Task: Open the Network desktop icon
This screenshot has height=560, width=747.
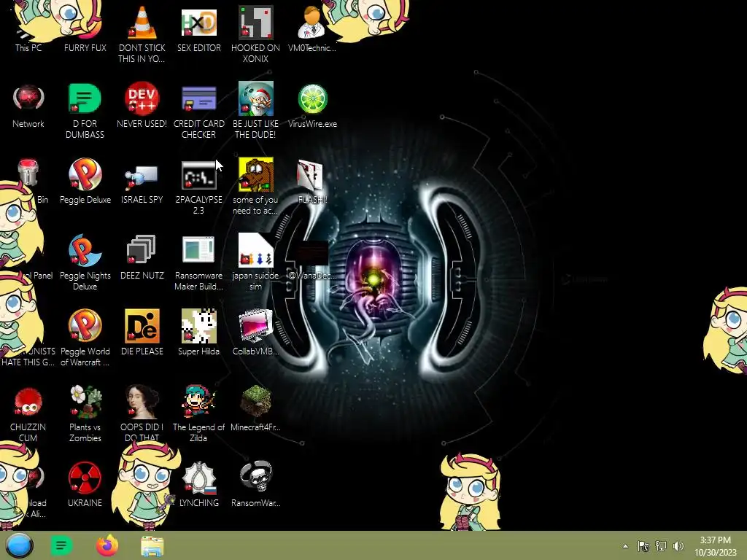Action: pyautogui.click(x=28, y=105)
